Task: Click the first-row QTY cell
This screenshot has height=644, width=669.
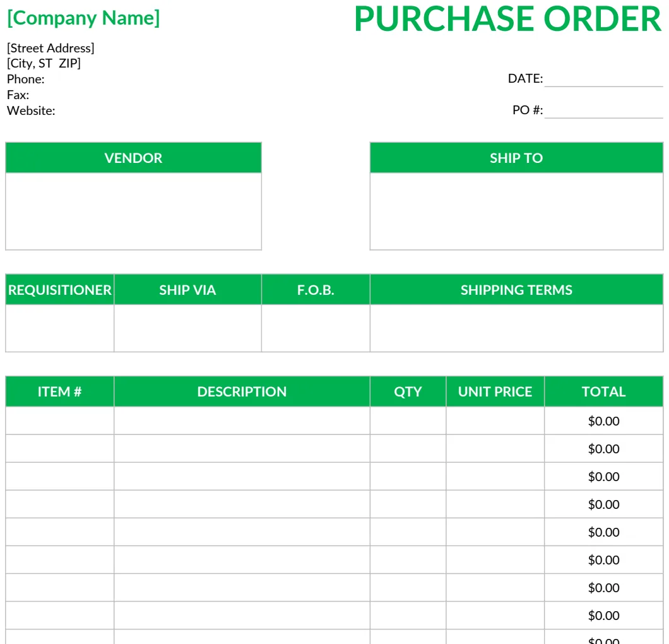Action: (408, 420)
